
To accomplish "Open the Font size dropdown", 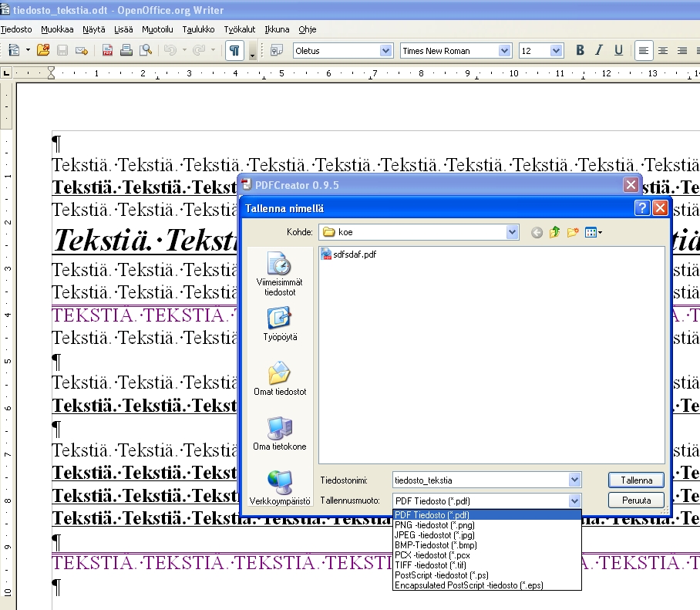I will point(557,51).
